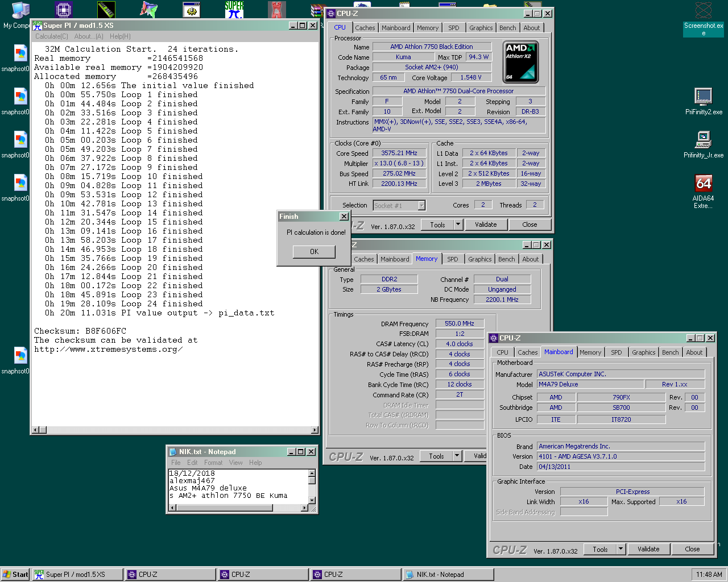Launch the purple CPU chip desktop icon
This screenshot has height=582, width=728.
[x=63, y=10]
